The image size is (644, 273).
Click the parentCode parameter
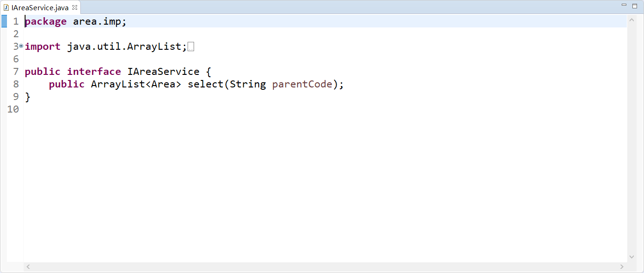tap(303, 84)
